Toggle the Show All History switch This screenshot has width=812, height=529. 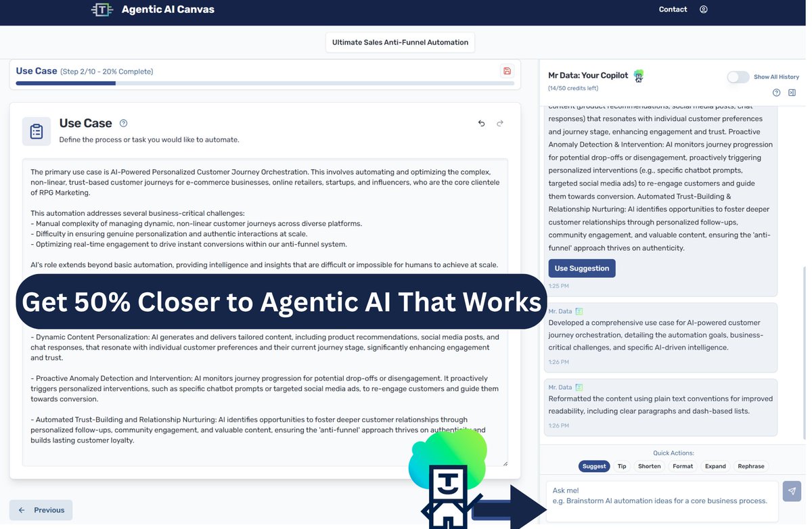click(x=738, y=77)
